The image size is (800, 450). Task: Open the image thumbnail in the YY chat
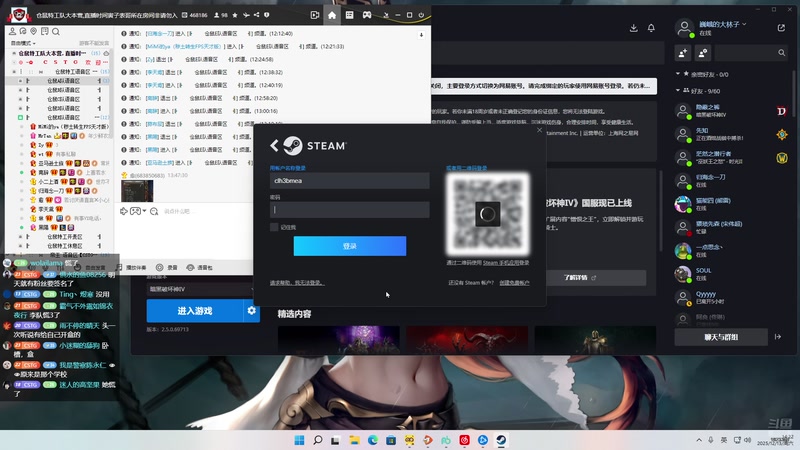[x=137, y=190]
